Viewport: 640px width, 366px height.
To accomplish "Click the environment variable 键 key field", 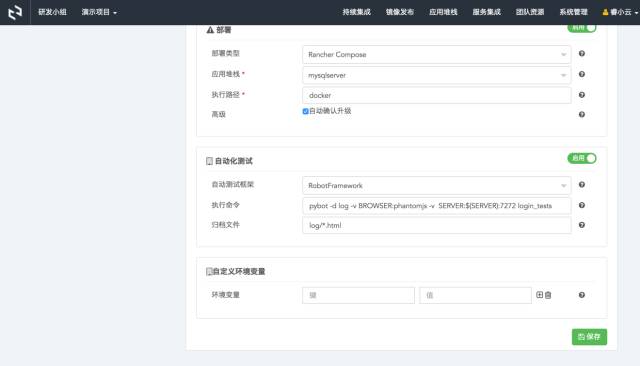I will [x=358, y=295].
